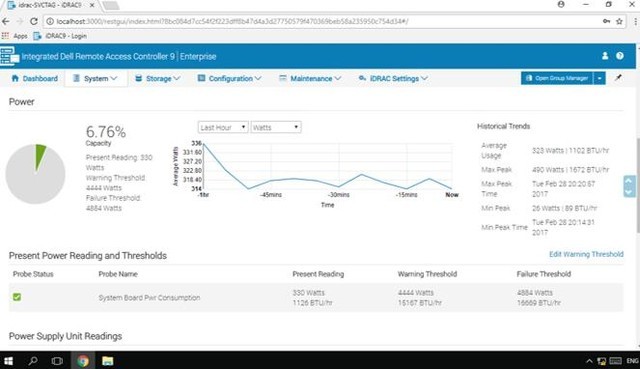The width and height of the screenshot is (640, 369).
Task: Click the browser vertical scrollbar
Action: point(638,186)
